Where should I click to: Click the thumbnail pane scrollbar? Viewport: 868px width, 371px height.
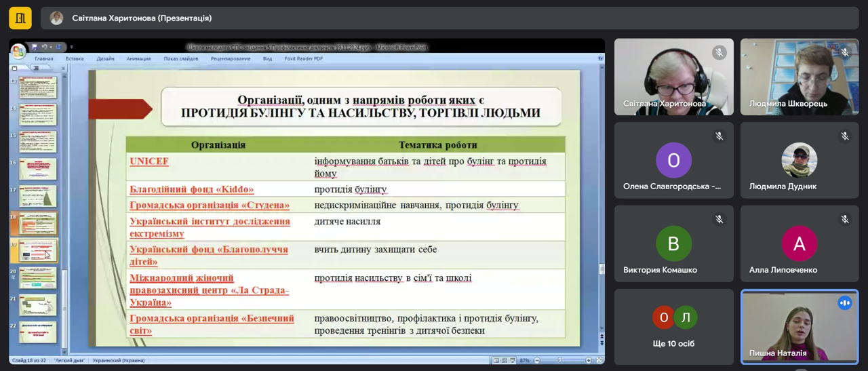(x=64, y=309)
